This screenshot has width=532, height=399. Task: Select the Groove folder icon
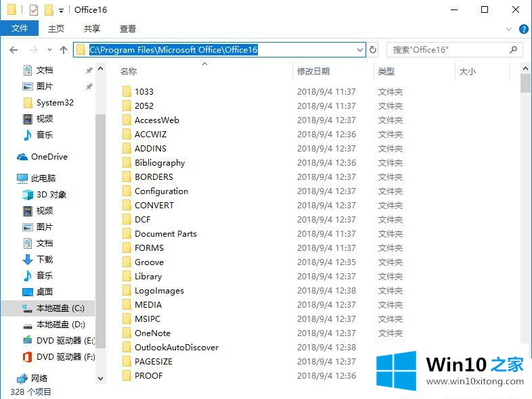pos(127,262)
